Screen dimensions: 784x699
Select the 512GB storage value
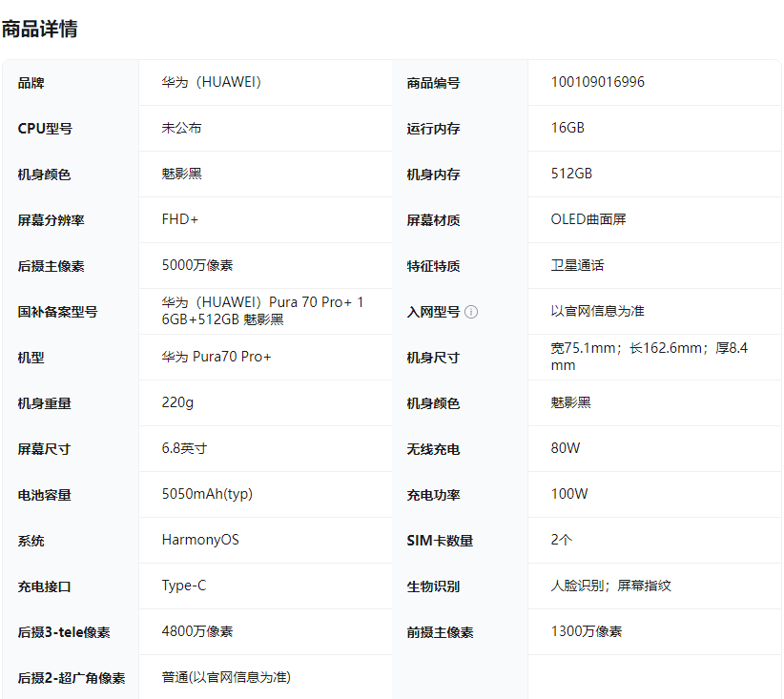pyautogui.click(x=571, y=174)
